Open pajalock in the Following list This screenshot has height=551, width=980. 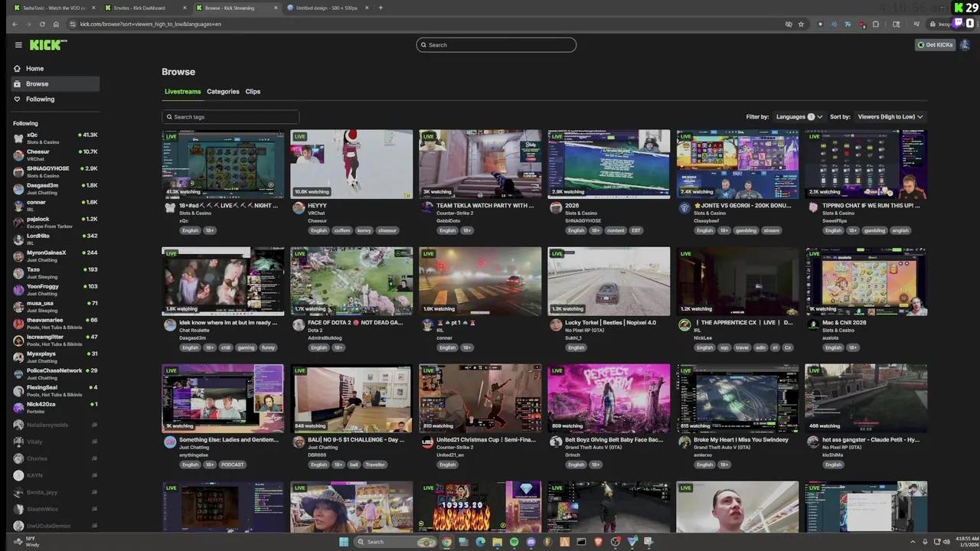click(55, 222)
